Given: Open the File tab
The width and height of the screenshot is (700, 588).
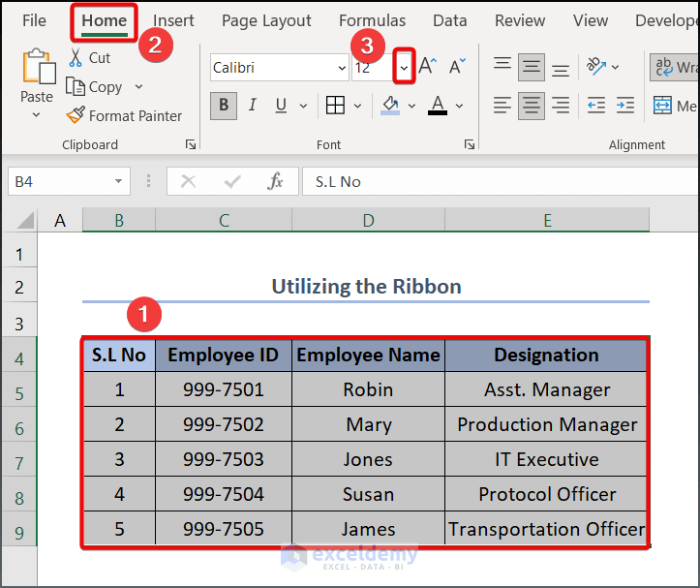Looking at the screenshot, I should tap(34, 20).
